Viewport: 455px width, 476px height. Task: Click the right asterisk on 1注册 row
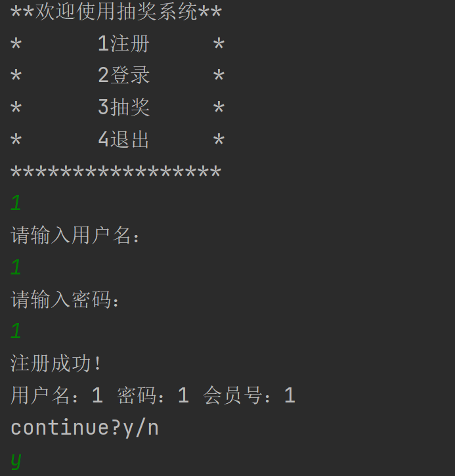219,45
